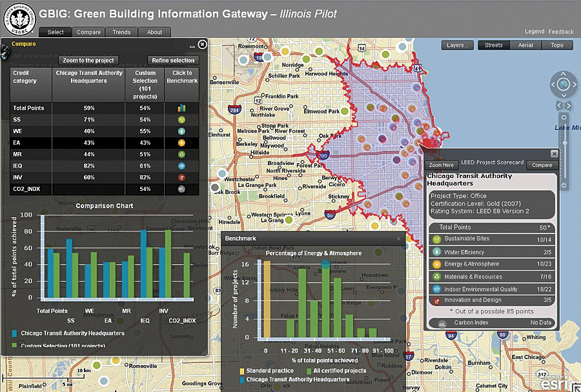
Task: Pan map up with the arrow
Action: coord(563,73)
